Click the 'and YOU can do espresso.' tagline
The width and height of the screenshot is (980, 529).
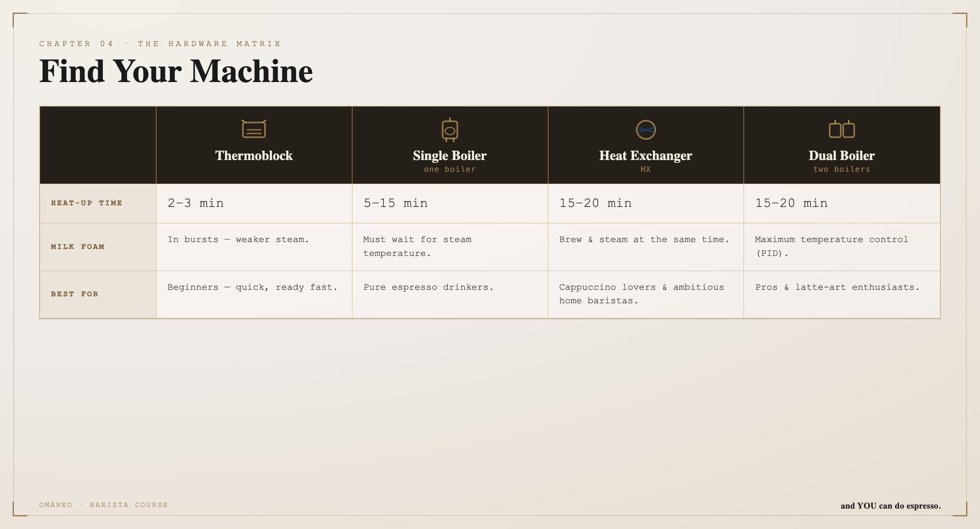pyautogui.click(x=891, y=506)
